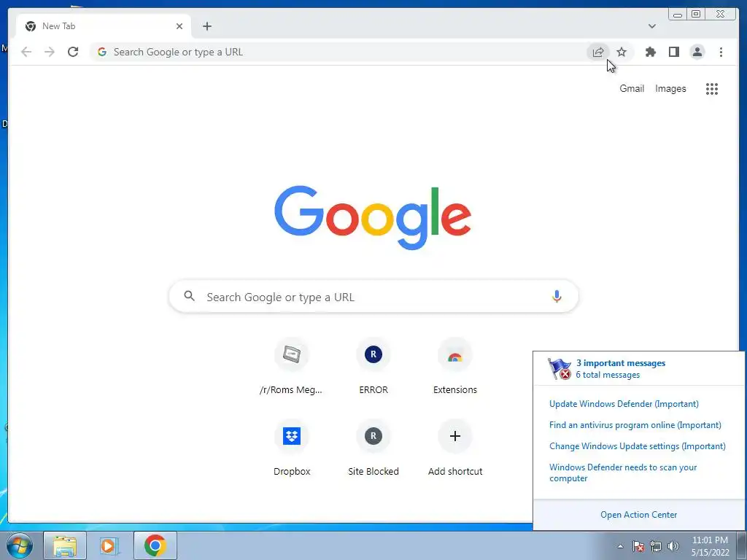Viewport: 747px width, 560px height.
Task: Click the share this page icon
Action: (x=598, y=52)
